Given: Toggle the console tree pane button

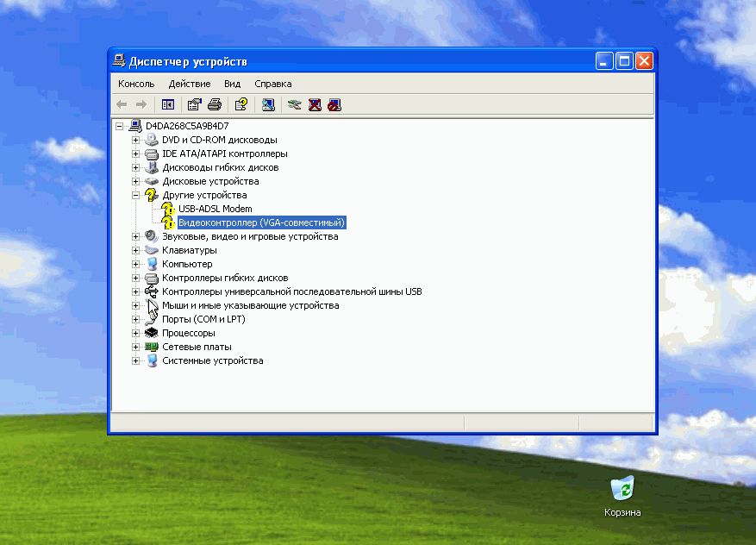Looking at the screenshot, I should (168, 104).
